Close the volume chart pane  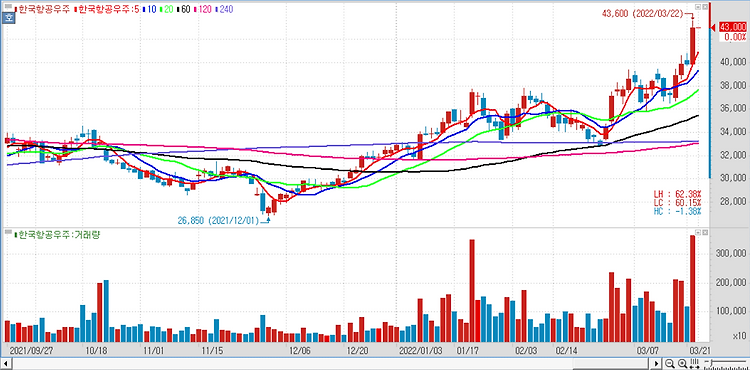[704, 232]
